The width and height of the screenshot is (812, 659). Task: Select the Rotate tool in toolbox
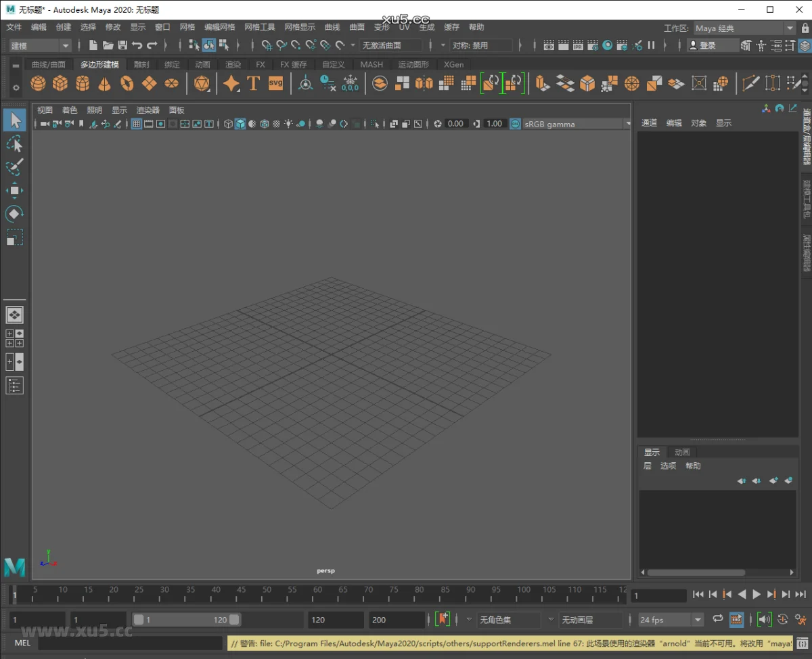click(14, 214)
